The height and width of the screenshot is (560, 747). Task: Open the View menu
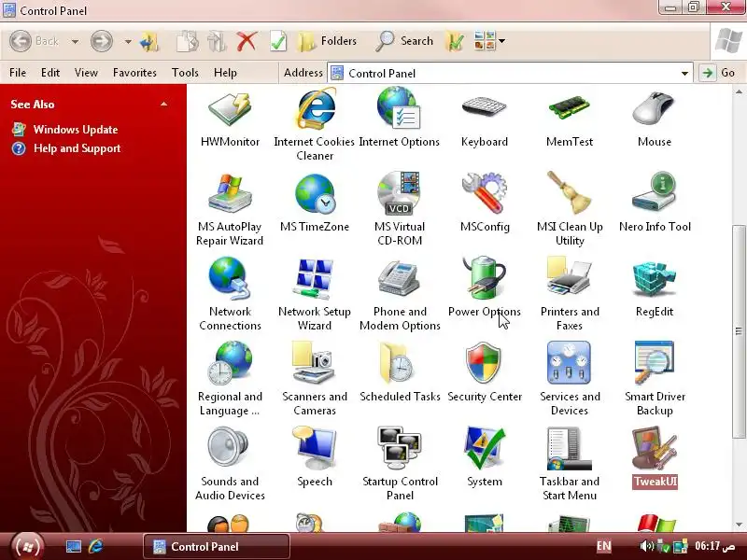click(86, 73)
